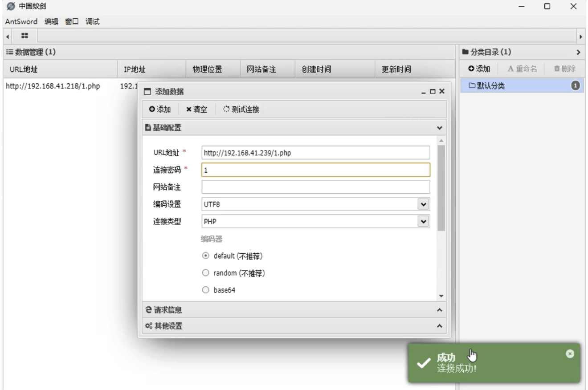Screen dimensions: 588x390
Task: Click the 清空 button
Action: point(197,109)
